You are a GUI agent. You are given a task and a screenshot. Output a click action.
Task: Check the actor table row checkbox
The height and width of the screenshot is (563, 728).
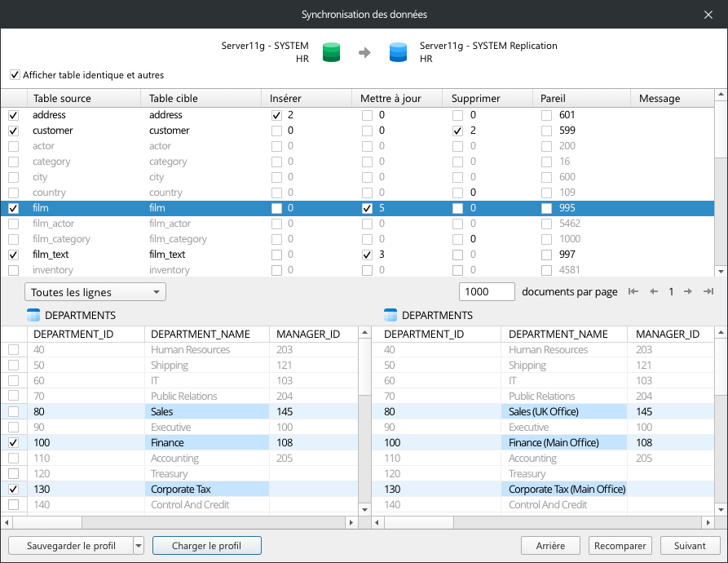click(14, 146)
